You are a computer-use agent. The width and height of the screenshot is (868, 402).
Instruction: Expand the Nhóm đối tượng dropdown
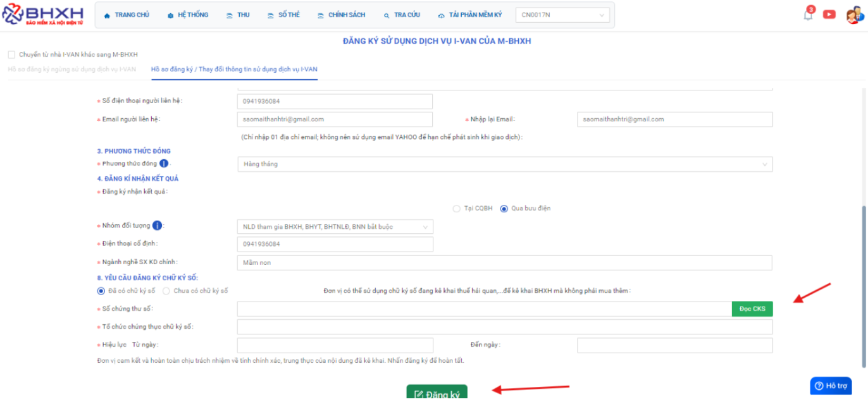click(x=335, y=226)
